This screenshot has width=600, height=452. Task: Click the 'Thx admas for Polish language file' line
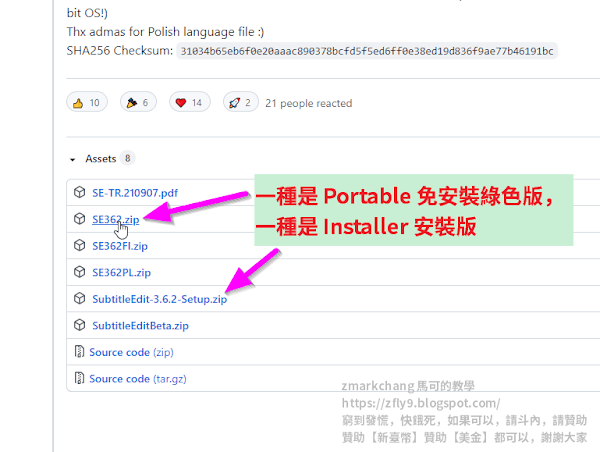click(x=165, y=32)
